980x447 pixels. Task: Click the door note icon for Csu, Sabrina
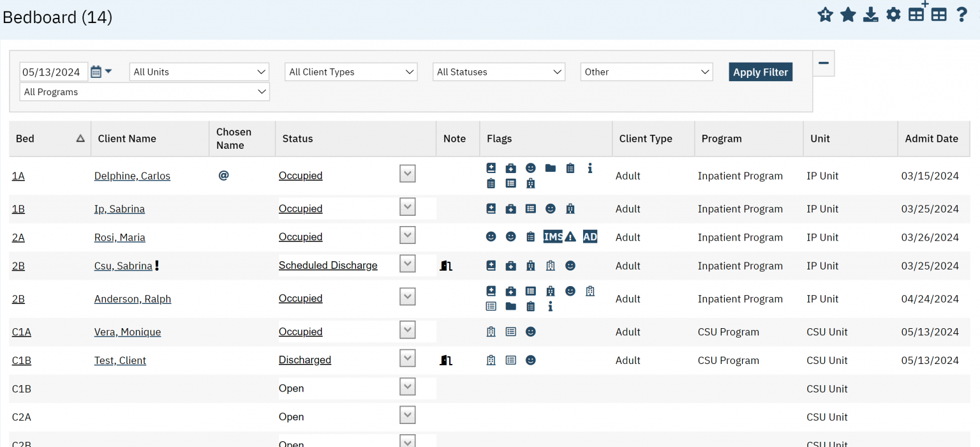pos(446,266)
